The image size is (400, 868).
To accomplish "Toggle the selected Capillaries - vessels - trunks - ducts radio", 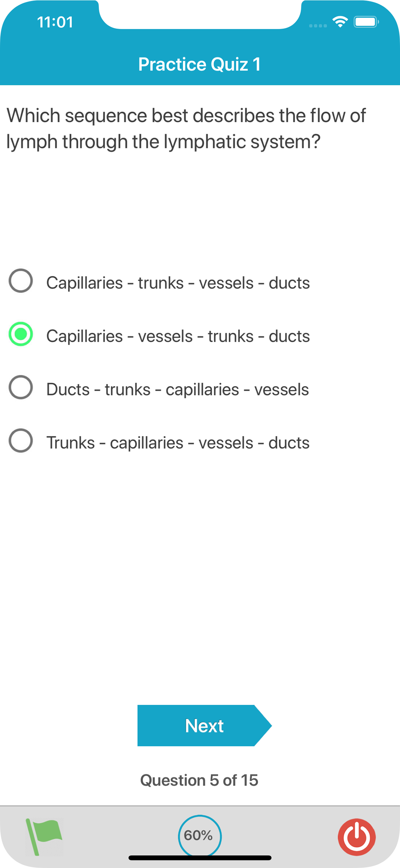I will 21,334.
